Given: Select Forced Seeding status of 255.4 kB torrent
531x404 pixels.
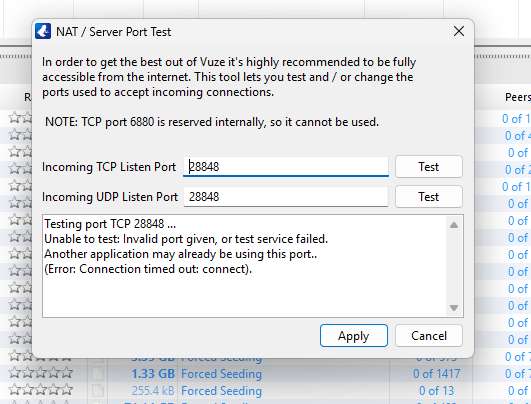Looking at the screenshot, I should pyautogui.click(x=221, y=391).
